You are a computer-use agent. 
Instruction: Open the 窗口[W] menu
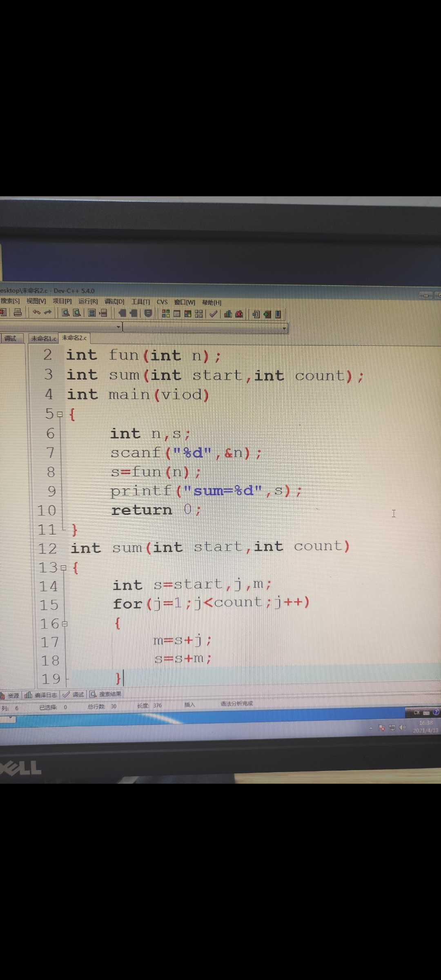pyautogui.click(x=185, y=302)
